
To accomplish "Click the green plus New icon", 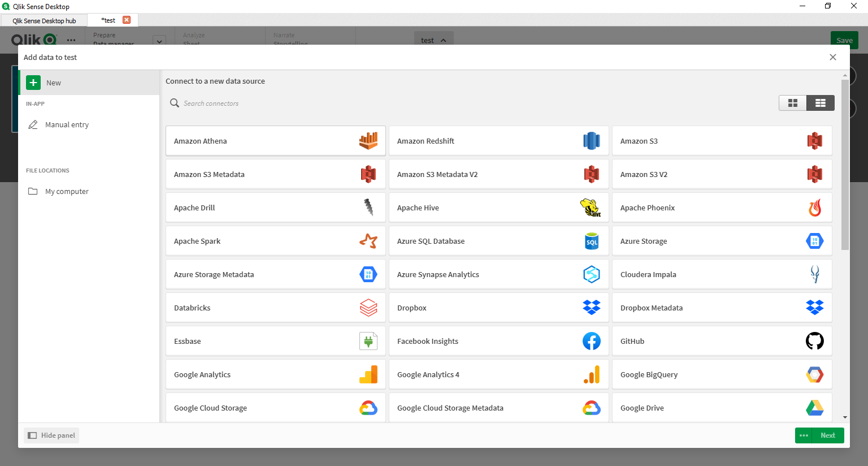I will point(33,83).
